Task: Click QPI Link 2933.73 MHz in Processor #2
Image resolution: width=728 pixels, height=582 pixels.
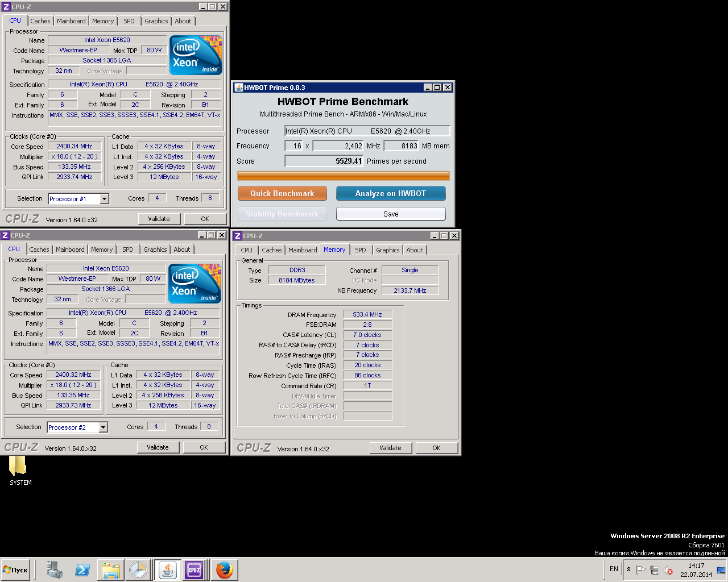Action: pos(73,405)
